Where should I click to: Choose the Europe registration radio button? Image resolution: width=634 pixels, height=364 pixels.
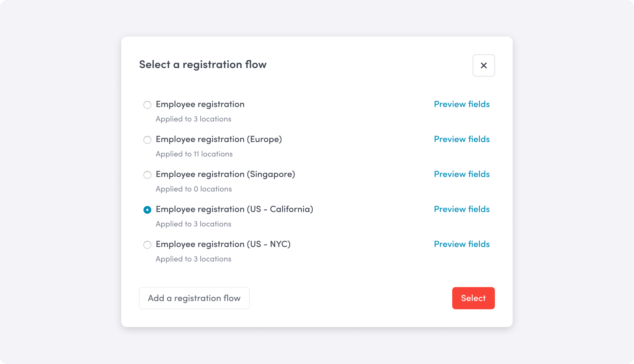[x=147, y=140]
